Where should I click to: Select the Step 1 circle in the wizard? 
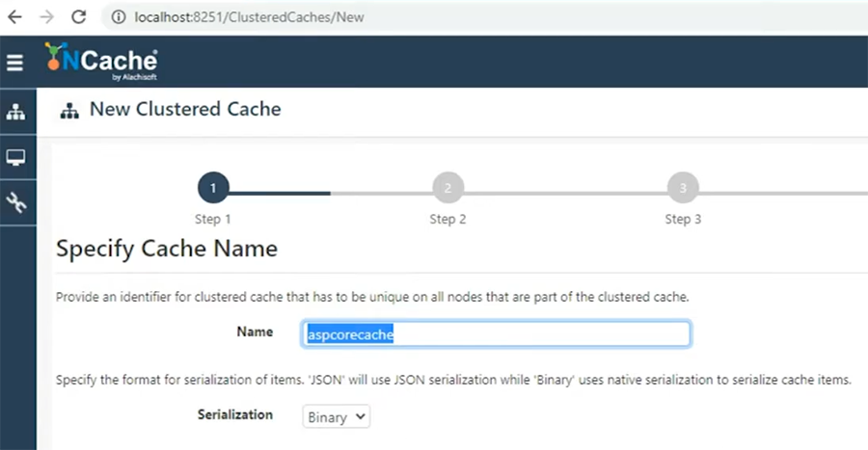tap(213, 188)
